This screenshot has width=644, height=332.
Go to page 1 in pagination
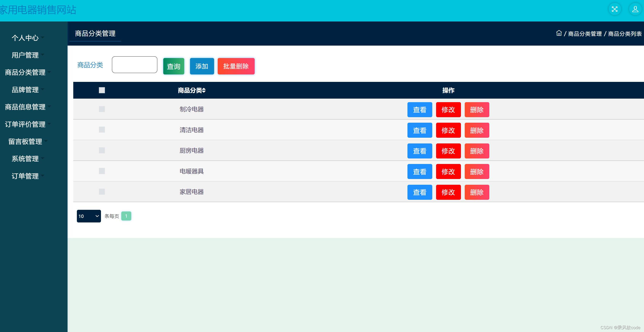tap(126, 216)
